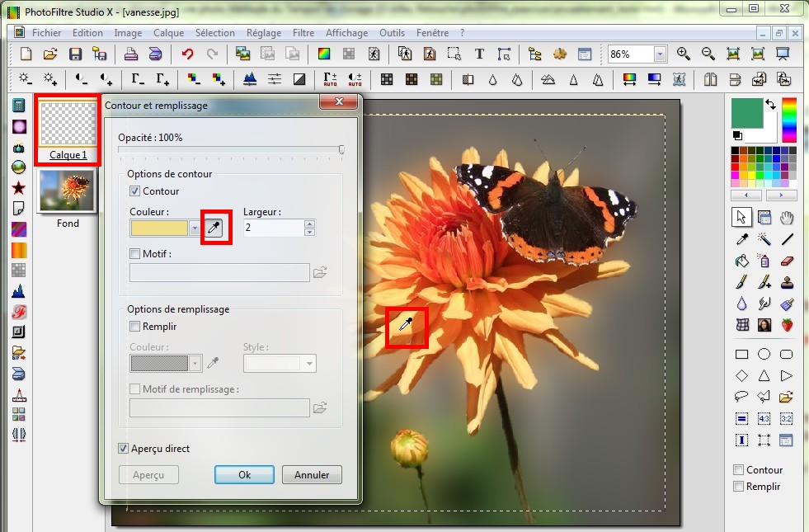Click the Largeur input field

274,228
